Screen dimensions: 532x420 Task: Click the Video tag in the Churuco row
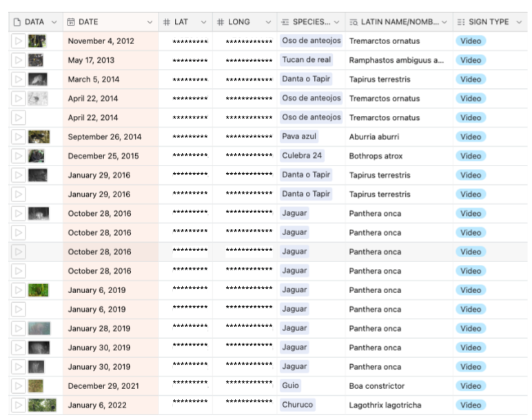tap(471, 405)
